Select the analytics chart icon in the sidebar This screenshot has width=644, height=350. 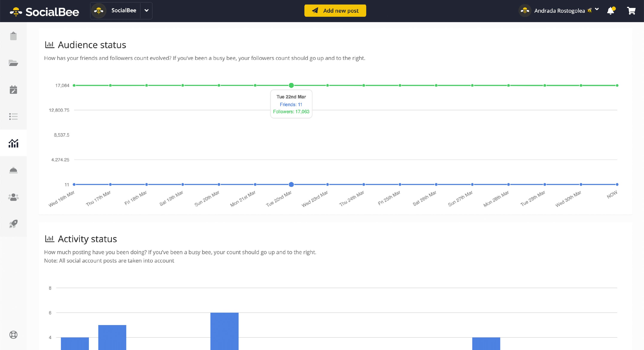13,143
